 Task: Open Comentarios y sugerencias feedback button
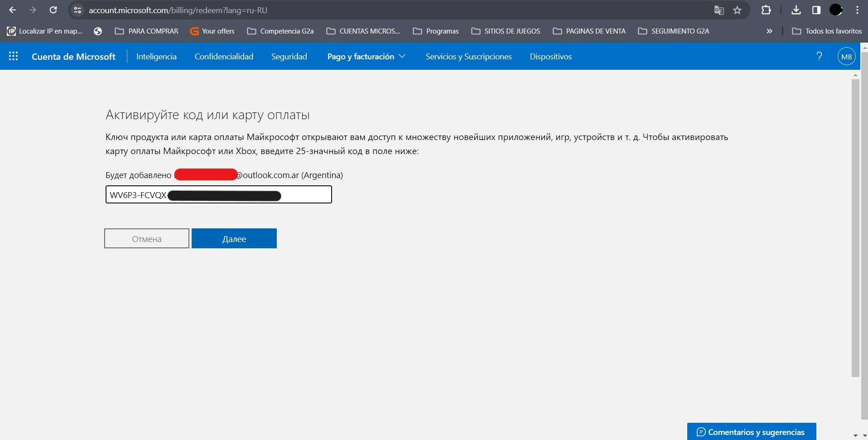pyautogui.click(x=752, y=432)
